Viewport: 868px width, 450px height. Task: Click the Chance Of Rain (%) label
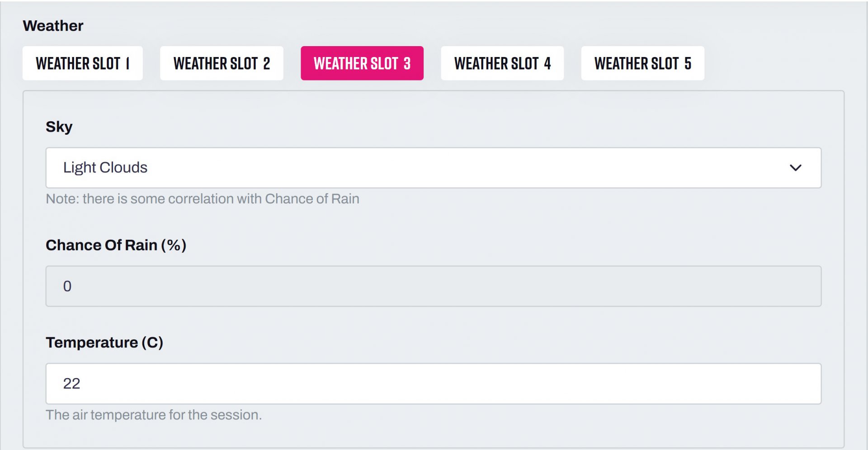116,245
